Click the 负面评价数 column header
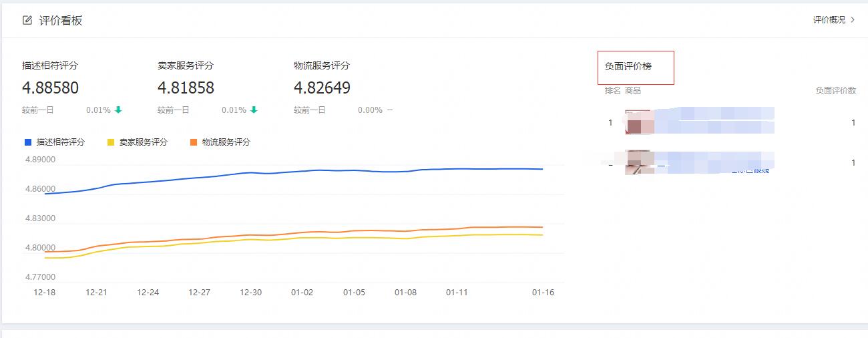The image size is (868, 338). pyautogui.click(x=835, y=91)
